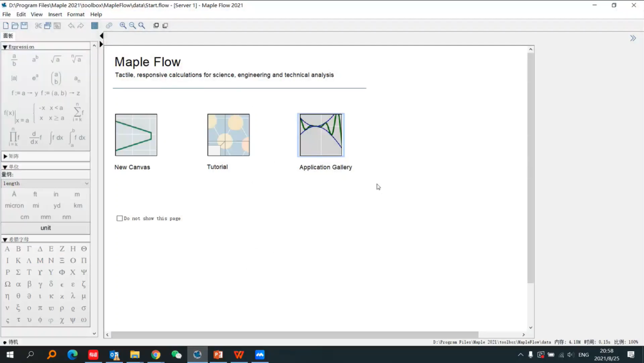This screenshot has height=363, width=644.
Task: Open the Tutorial thumbnail
Action: point(229,135)
